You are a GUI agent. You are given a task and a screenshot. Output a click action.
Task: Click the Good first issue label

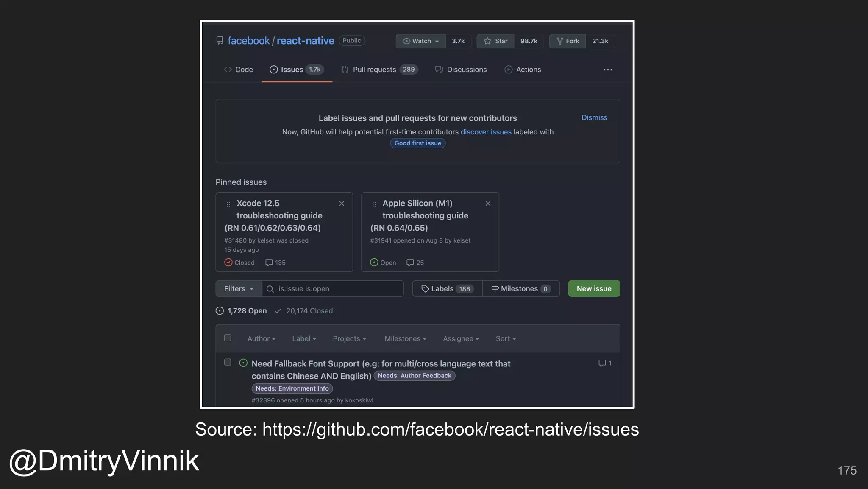417,143
